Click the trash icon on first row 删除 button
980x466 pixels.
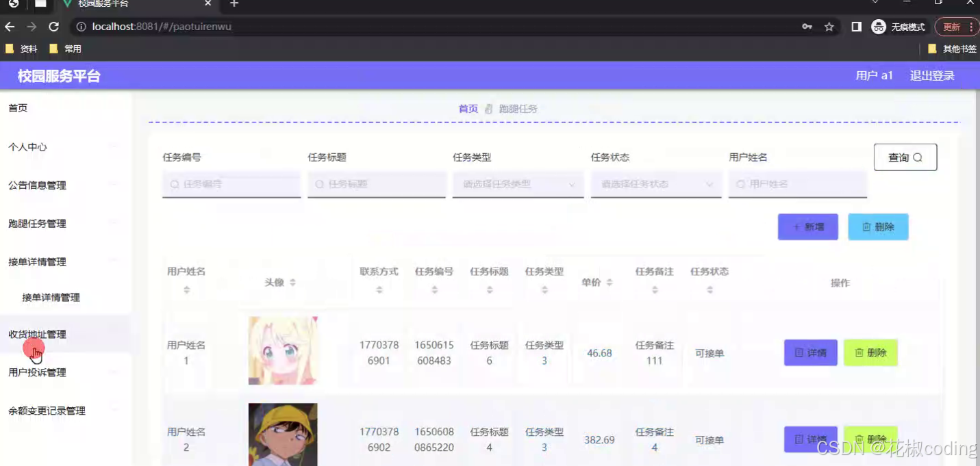click(x=860, y=352)
